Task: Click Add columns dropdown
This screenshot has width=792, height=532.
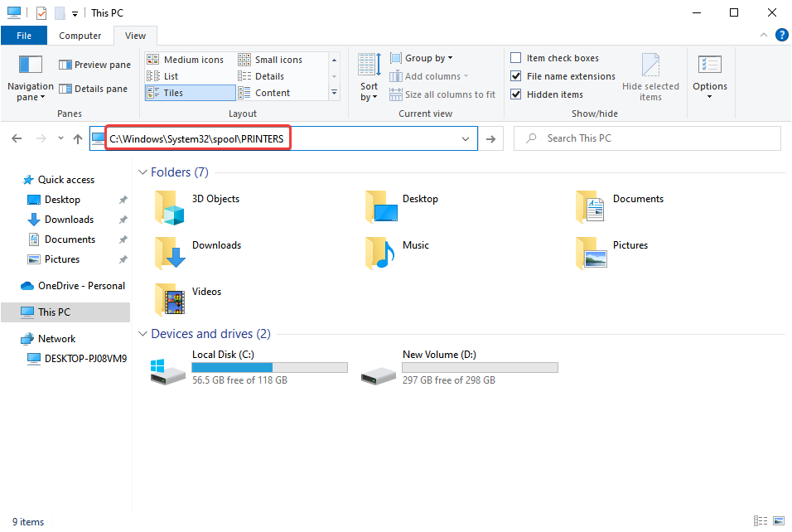Action: coord(429,76)
